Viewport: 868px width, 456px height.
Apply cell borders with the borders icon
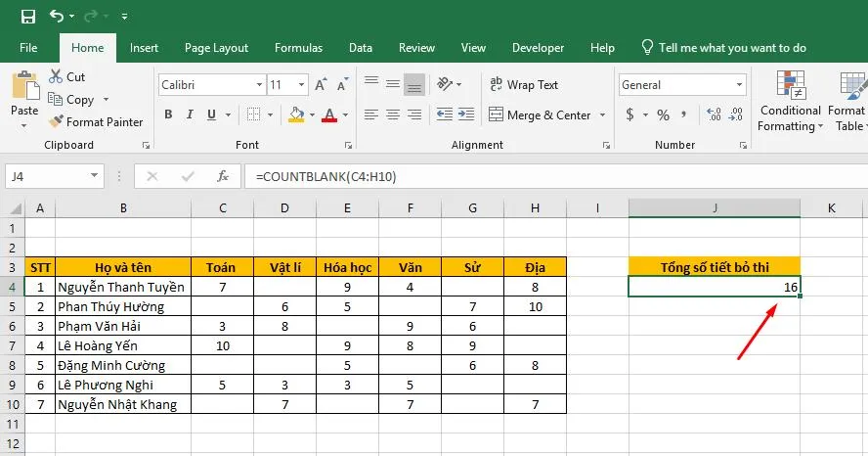(x=253, y=114)
